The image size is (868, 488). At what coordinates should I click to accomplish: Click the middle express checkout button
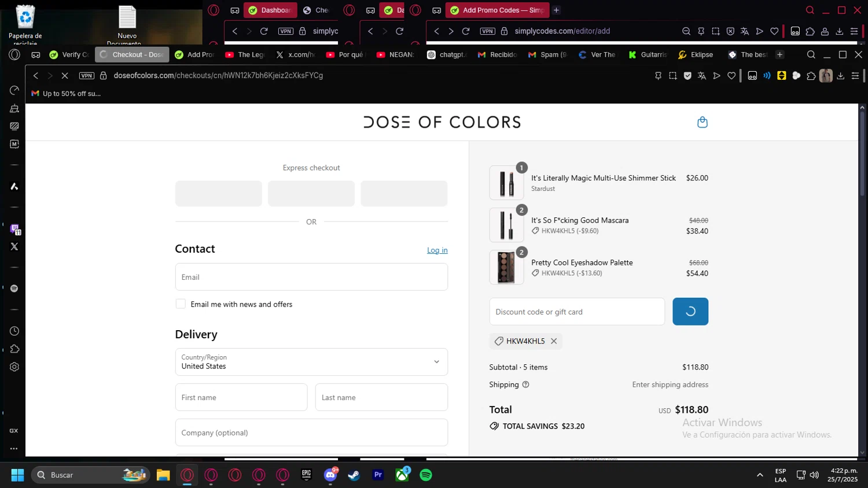[311, 194]
